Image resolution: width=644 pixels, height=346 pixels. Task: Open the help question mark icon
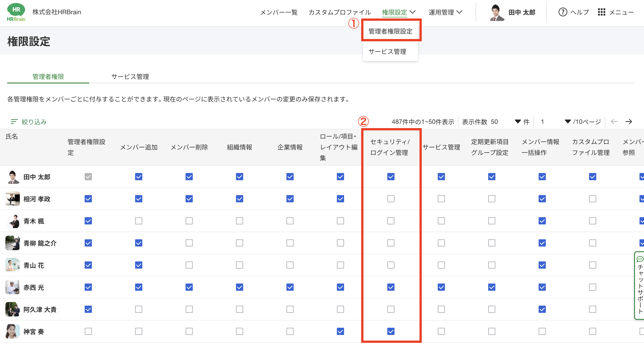562,12
